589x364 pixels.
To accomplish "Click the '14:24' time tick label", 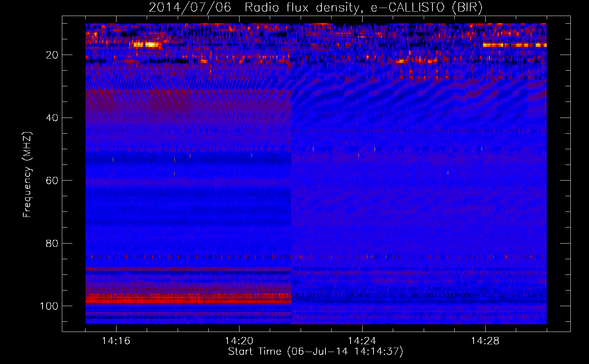I will (362, 341).
